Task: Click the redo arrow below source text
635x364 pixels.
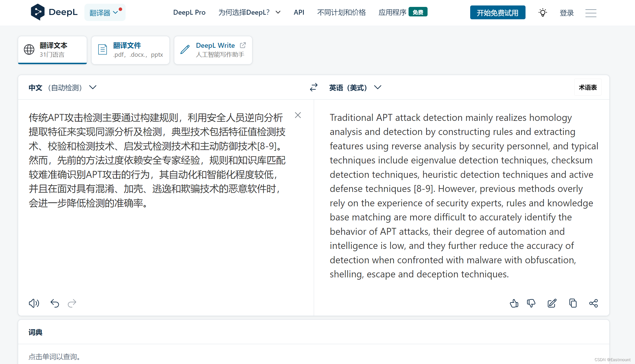Action: click(72, 303)
